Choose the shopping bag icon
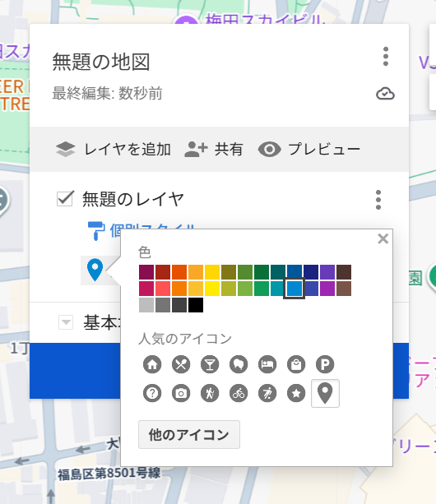 click(x=296, y=364)
